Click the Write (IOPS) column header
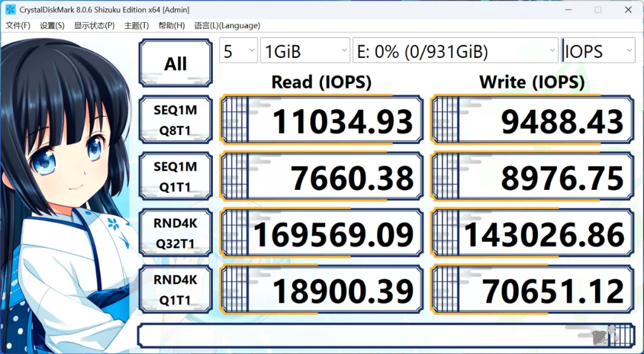The width and height of the screenshot is (644, 354). coord(532,82)
